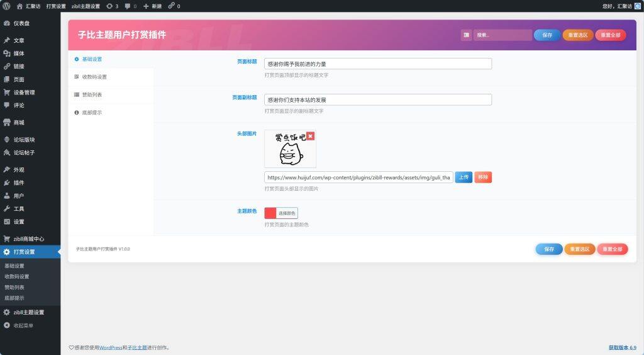Click the 赏点饭吧 image thumbnail
The image size is (644, 355).
pos(290,149)
